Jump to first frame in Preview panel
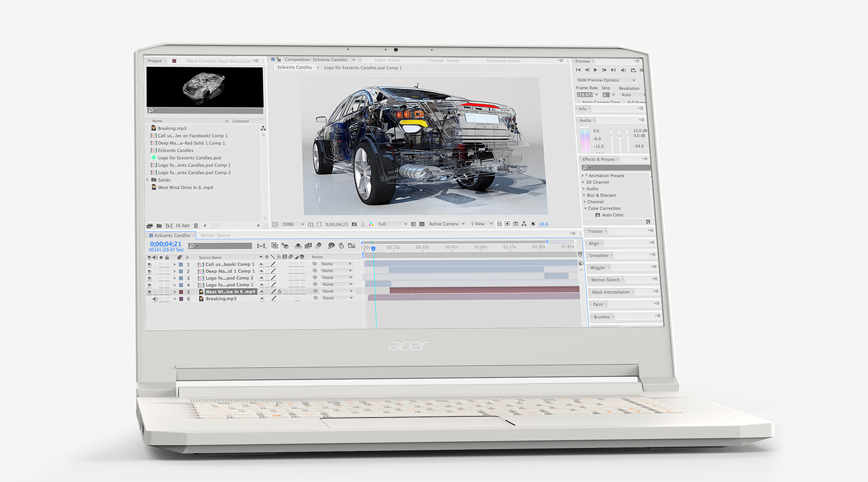The height and width of the screenshot is (482, 868). pos(579,70)
